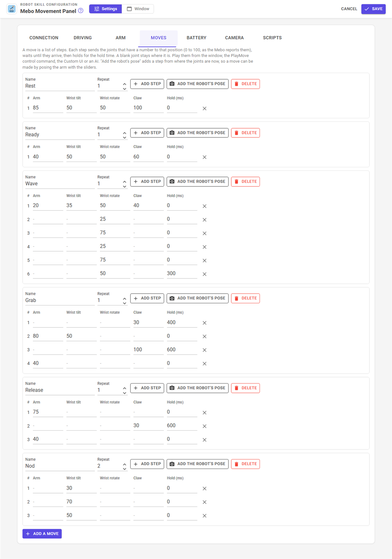Screen dimensions: 392x559
Task: Remove step 3 of the Nod move
Action: [x=204, y=516]
